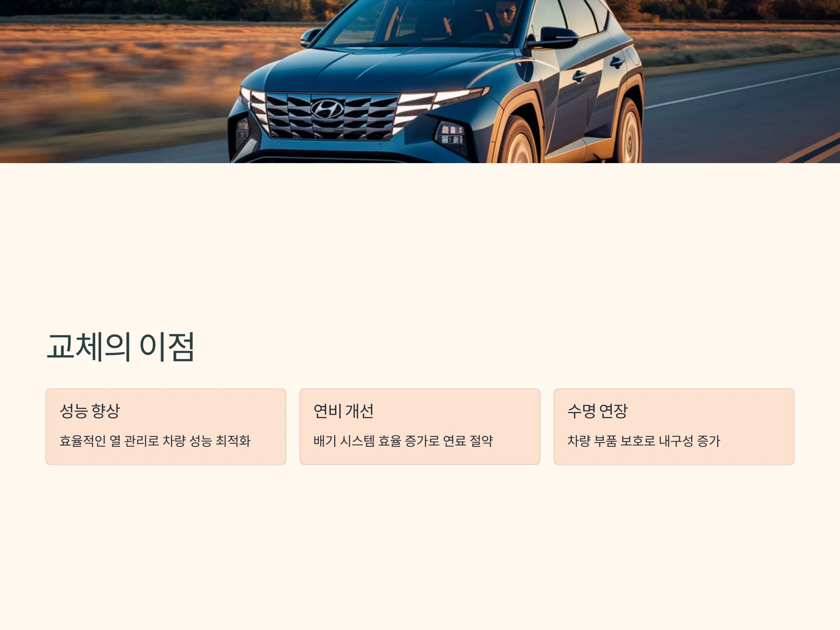The image size is (840, 630).
Task: Click the car's side mirror
Action: [553, 38]
